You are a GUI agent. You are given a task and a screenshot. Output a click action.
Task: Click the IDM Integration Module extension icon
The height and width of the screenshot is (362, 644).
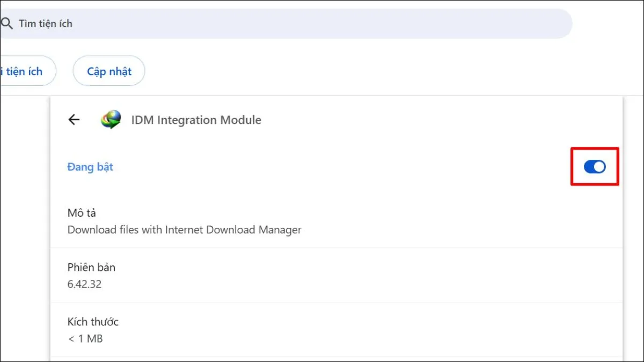[109, 119]
